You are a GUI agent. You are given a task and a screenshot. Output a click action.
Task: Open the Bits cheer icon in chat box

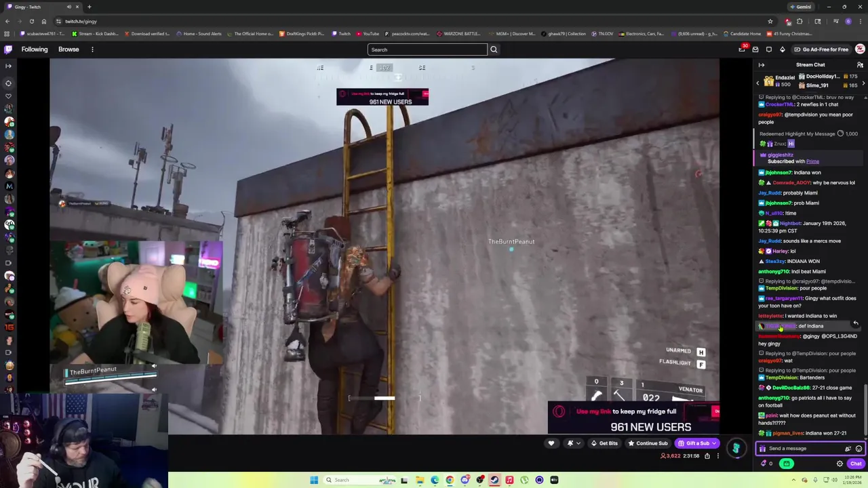848,449
